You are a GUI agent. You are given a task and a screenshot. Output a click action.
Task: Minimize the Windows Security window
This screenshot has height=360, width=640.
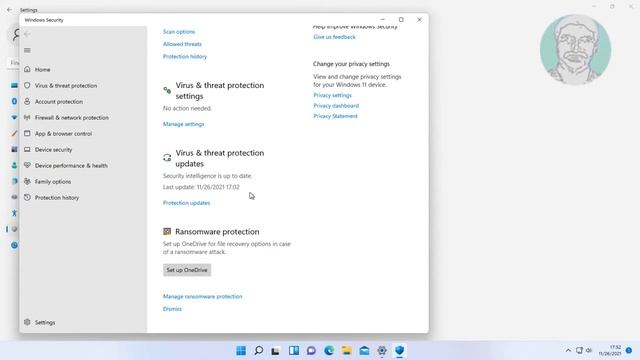click(383, 20)
